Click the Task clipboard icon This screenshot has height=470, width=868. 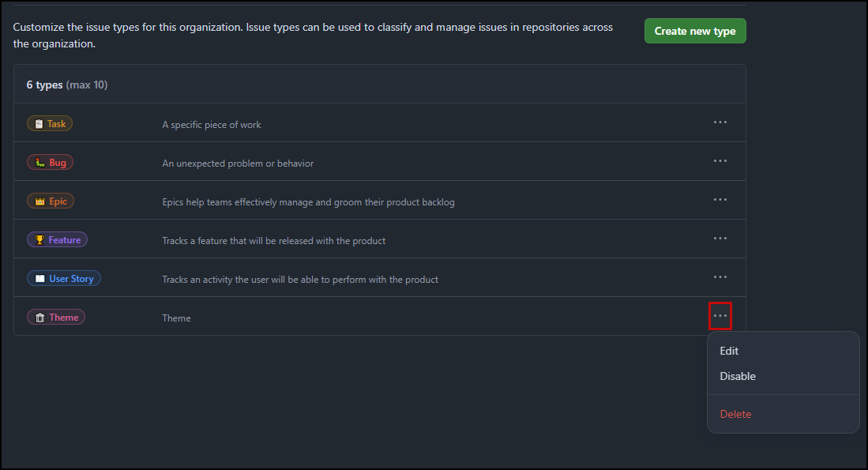pos(39,124)
